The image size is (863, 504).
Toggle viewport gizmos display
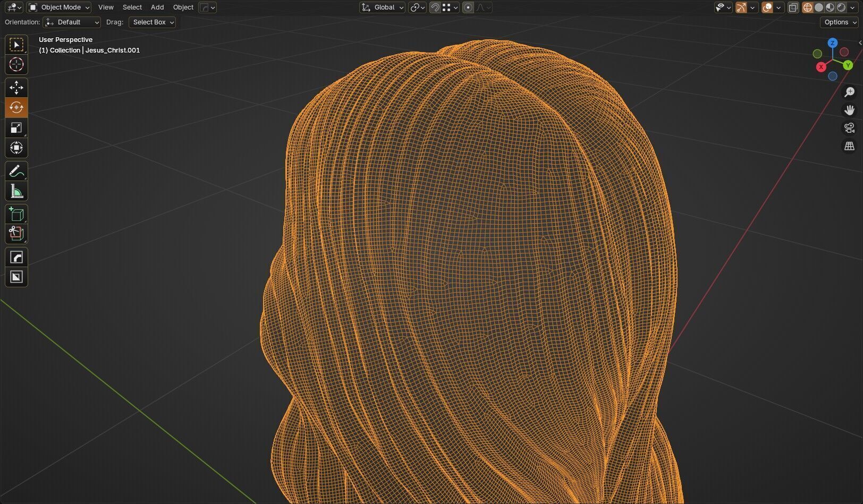tap(741, 7)
